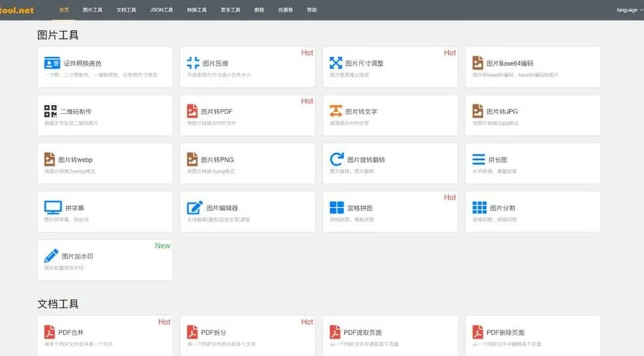Open the 图片压缩 tool link

click(x=215, y=63)
